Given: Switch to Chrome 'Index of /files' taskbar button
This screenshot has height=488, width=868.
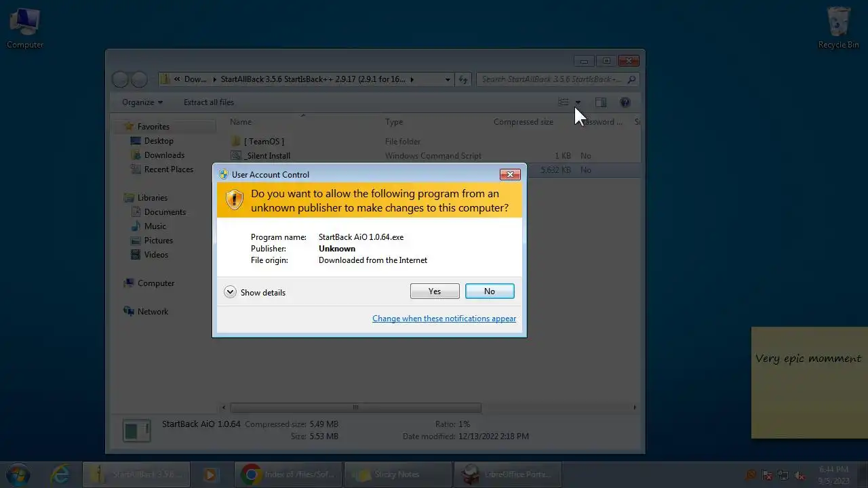Looking at the screenshot, I should [290, 475].
